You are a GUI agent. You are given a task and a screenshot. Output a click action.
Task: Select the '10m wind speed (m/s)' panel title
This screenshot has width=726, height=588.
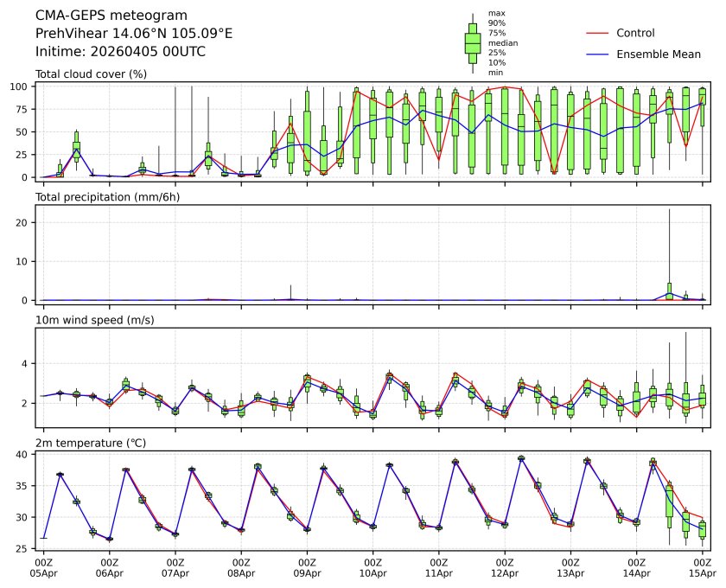click(x=94, y=321)
